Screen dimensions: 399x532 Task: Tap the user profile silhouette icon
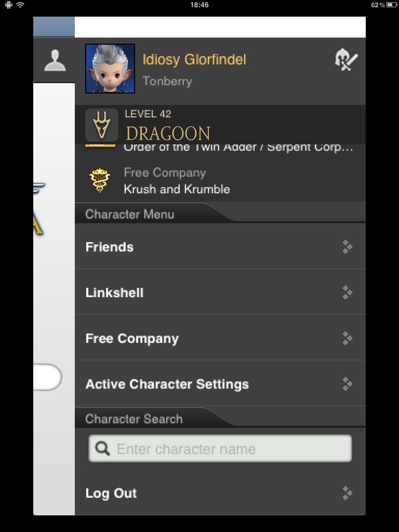(x=55, y=61)
